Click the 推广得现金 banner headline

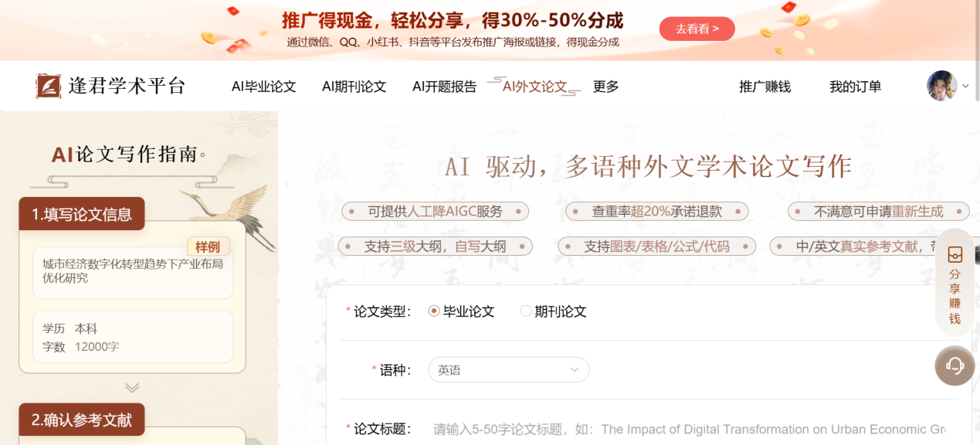[453, 20]
